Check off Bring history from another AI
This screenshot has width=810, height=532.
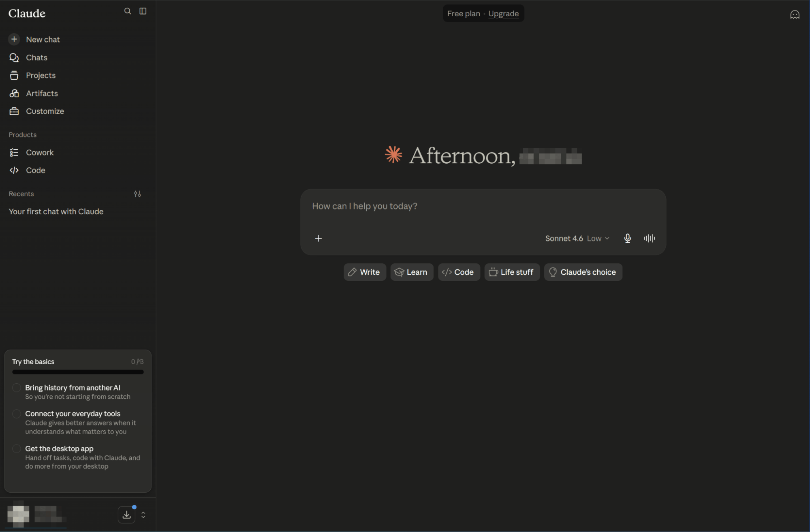click(x=17, y=388)
